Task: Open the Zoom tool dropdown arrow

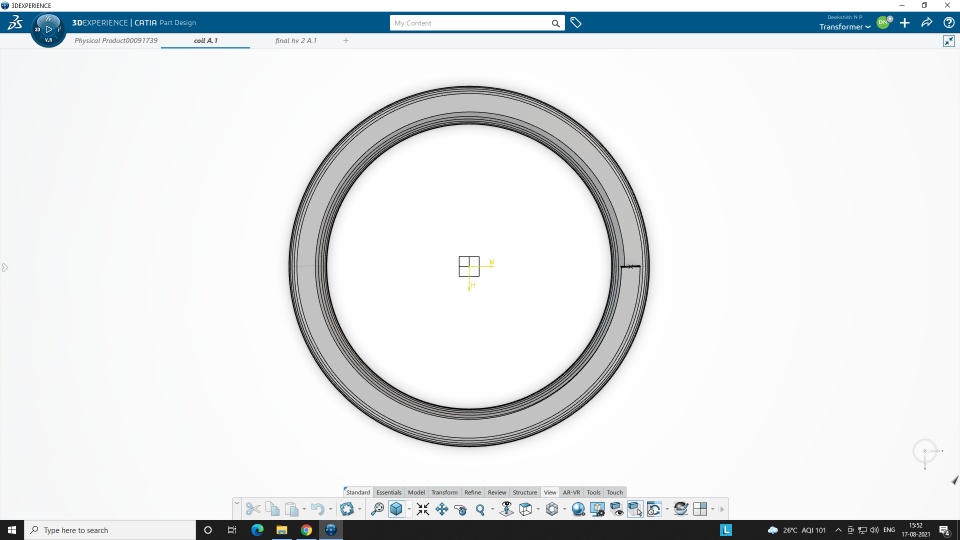Action: [492, 509]
